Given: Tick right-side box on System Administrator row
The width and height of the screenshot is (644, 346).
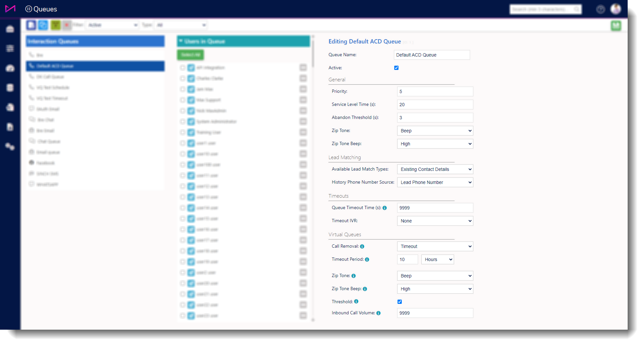Looking at the screenshot, I should tap(303, 122).
